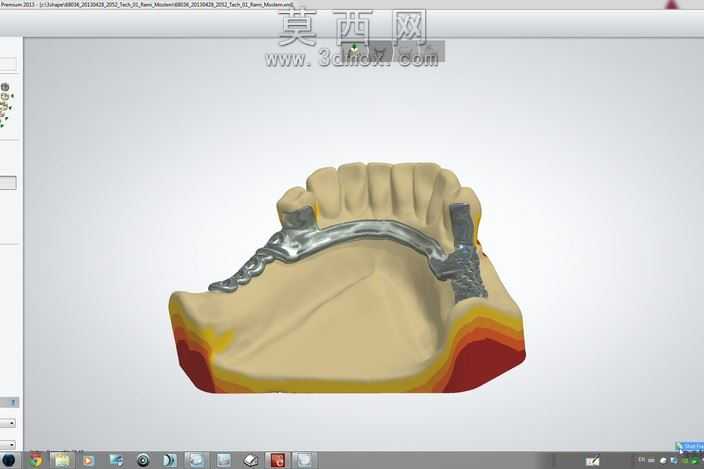704x469 pixels.
Task: Open the Windows Start menu orb
Action: coord(8,460)
